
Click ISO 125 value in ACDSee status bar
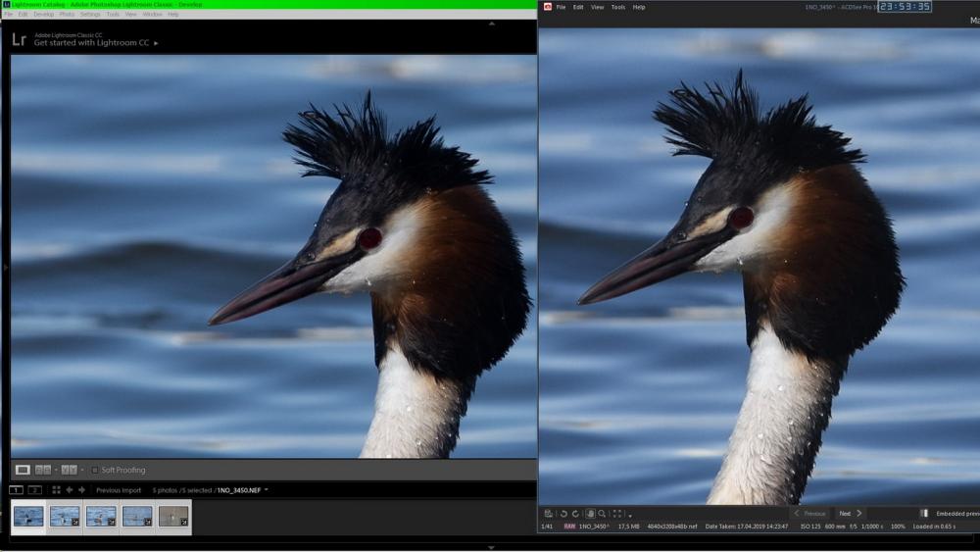[x=810, y=527]
